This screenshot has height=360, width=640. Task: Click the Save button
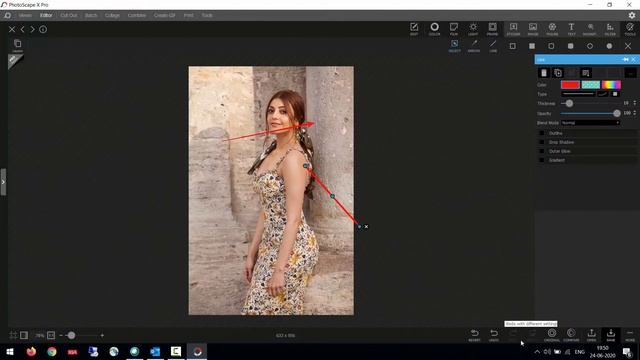pos(611,335)
